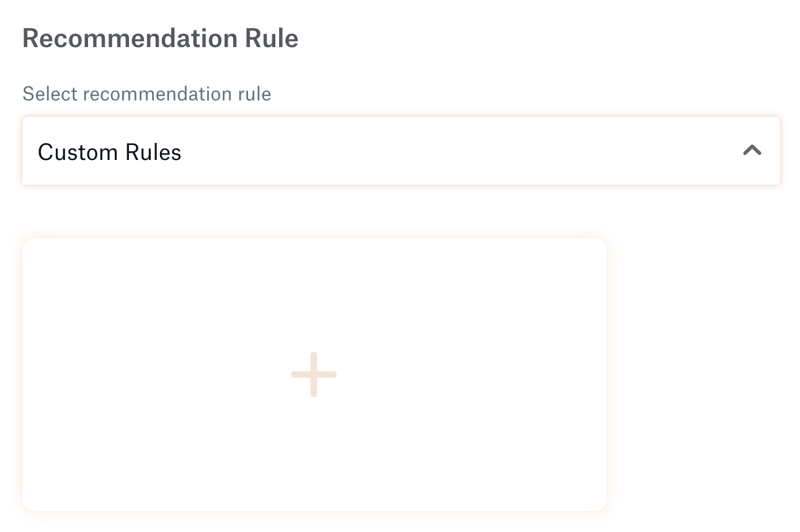This screenshot has width=800, height=532.
Task: Collapse dropdown using the up chevron icon
Action: click(x=752, y=151)
